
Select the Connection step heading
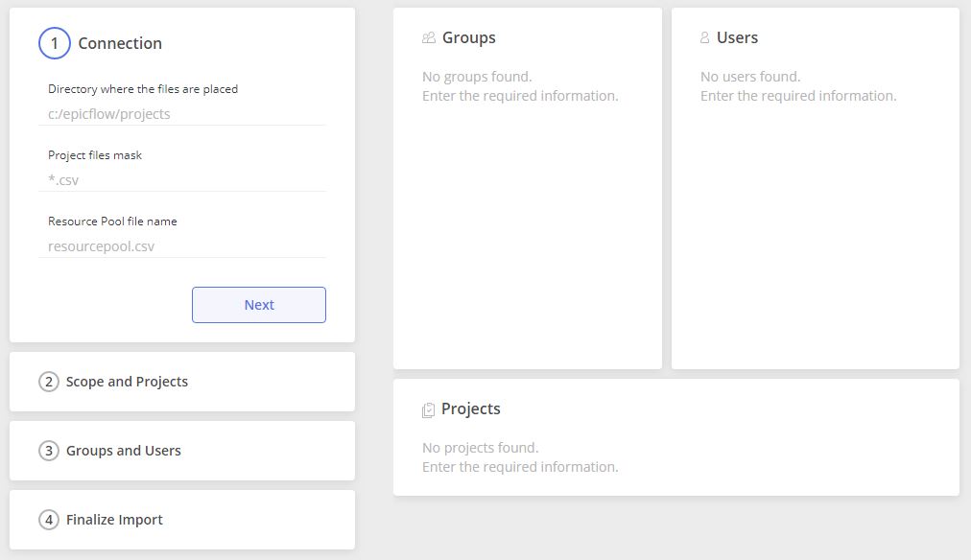pos(120,43)
